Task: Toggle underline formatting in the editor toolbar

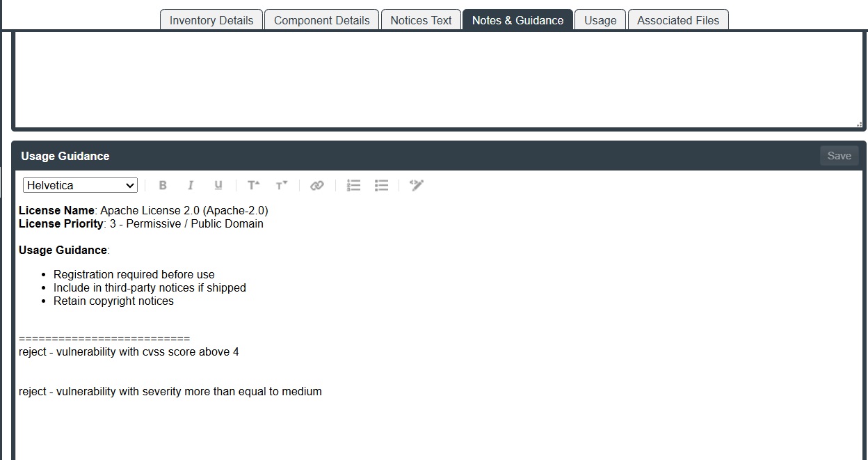Action: pyautogui.click(x=218, y=185)
